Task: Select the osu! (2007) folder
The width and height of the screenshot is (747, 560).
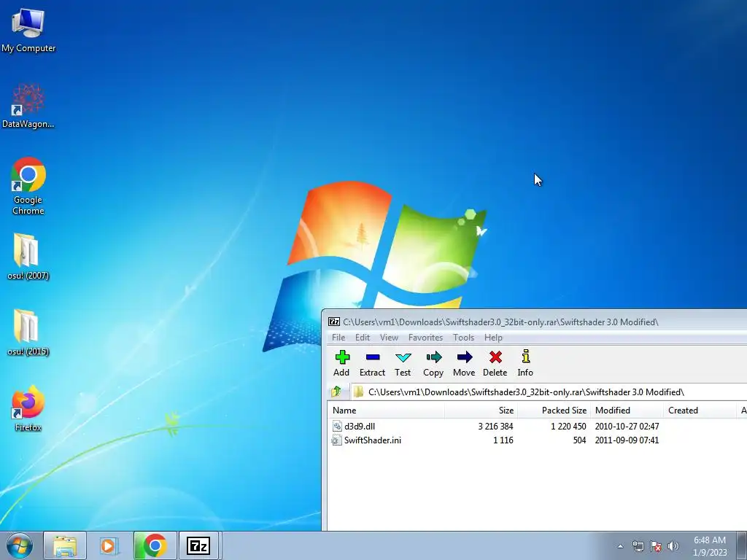Action: tap(28, 256)
